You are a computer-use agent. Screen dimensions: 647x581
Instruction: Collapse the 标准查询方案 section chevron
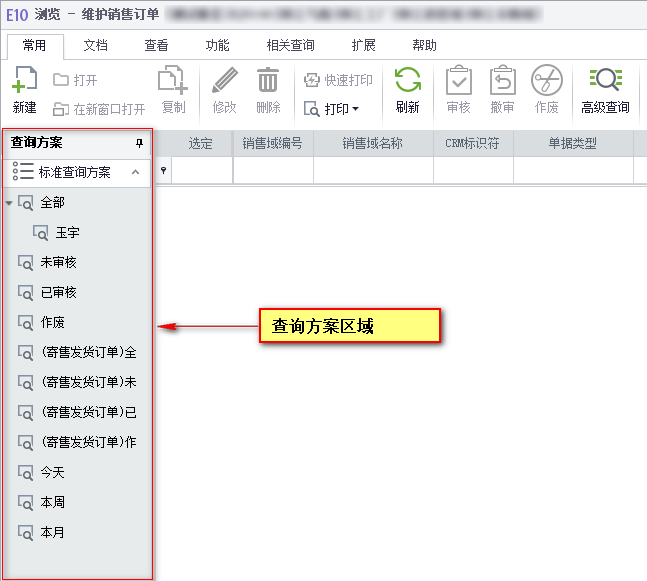(136, 172)
